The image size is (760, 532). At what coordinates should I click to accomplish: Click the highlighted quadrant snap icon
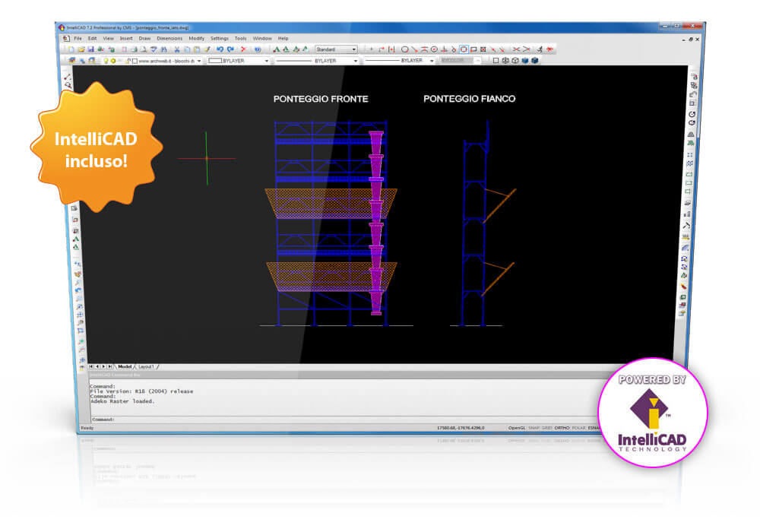pyautogui.click(x=464, y=49)
